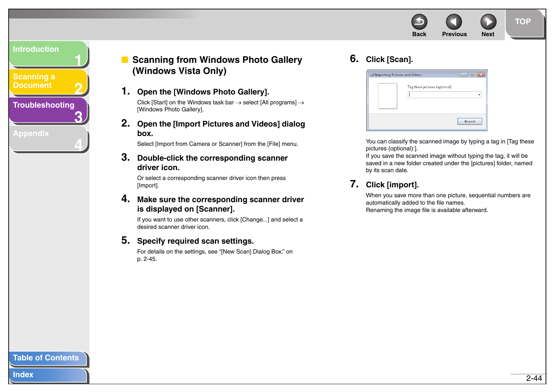
Task: Click the "Double-click the corresponding scanner driver icon." heading
Action: click(212, 163)
